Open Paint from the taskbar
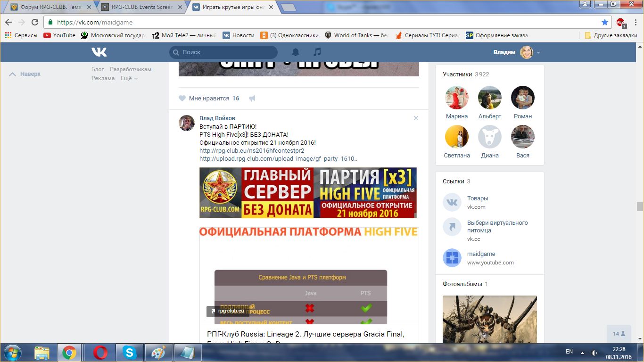Screen dimensions: 644x362 158,353
